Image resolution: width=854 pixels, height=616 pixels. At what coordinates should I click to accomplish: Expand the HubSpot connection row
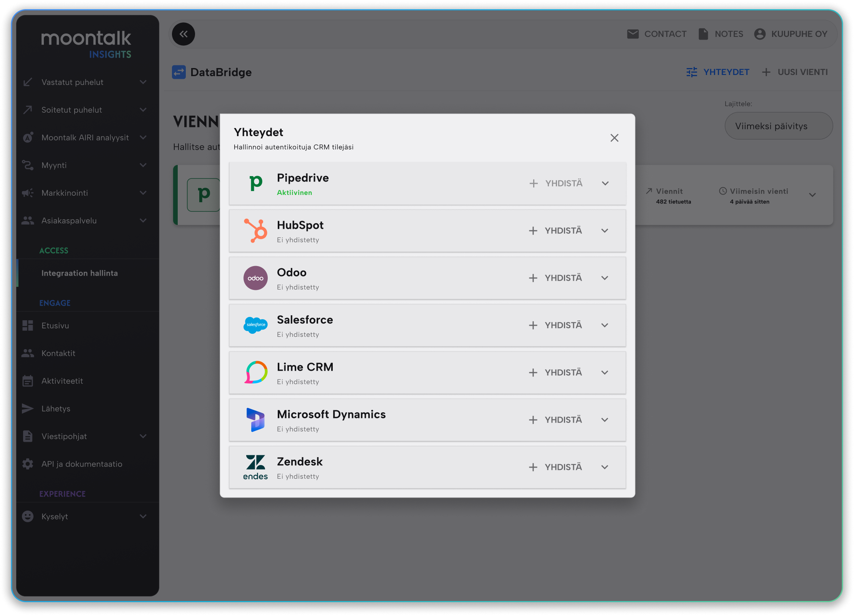(x=605, y=230)
